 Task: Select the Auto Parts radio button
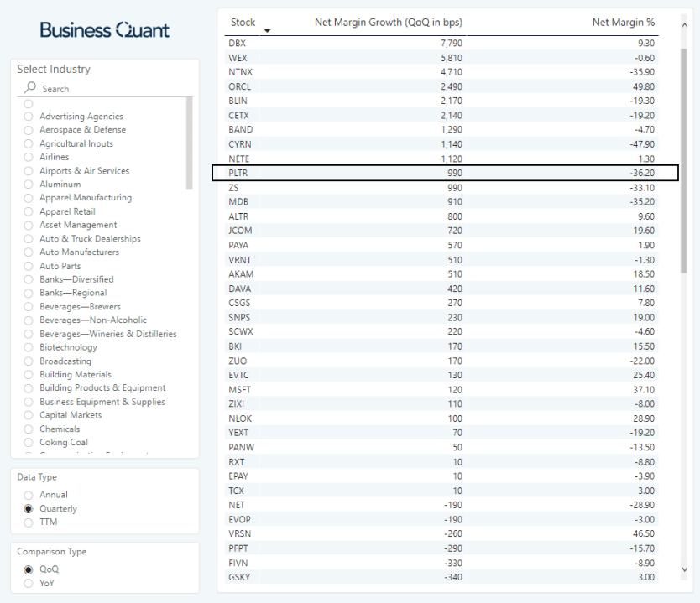(x=29, y=266)
